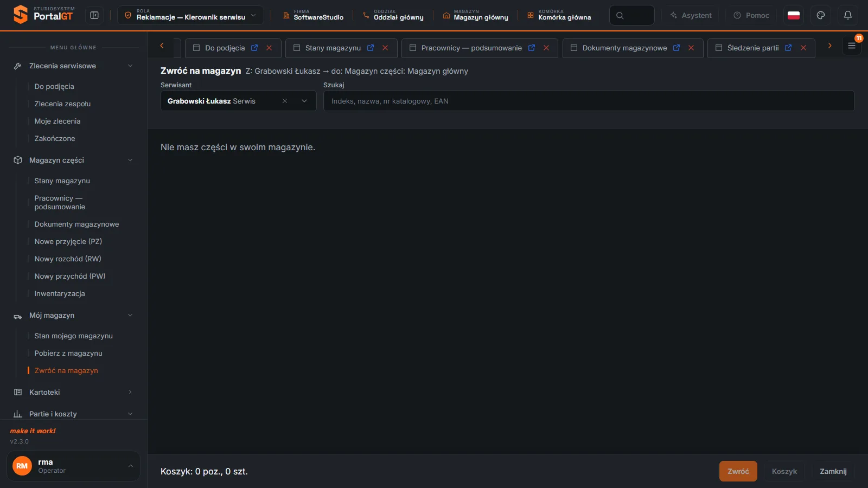Pop out Pracownicy — podsumowanie tab
This screenshot has width=868, height=488.
point(532,48)
